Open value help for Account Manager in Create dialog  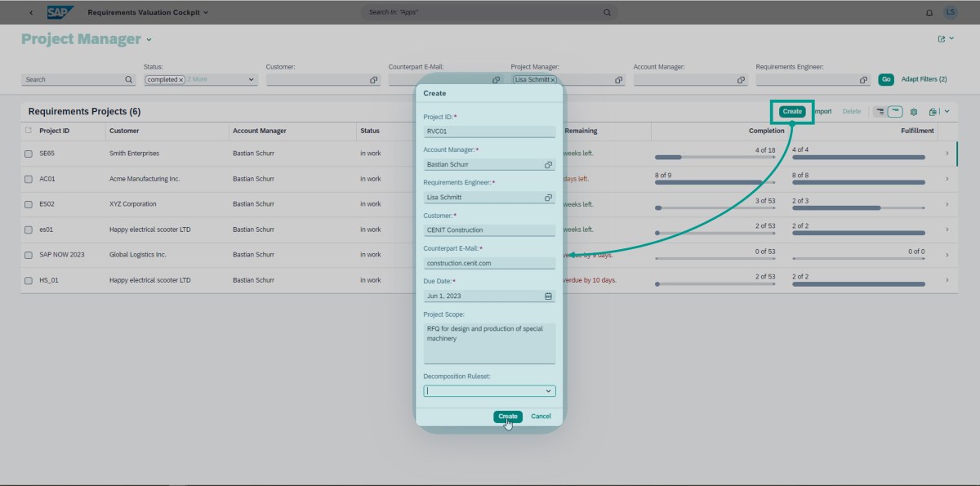[549, 164]
